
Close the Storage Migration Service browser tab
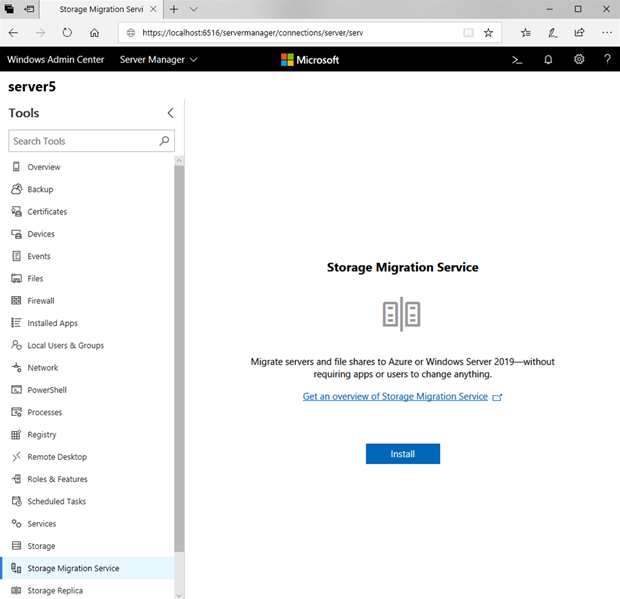(x=153, y=9)
